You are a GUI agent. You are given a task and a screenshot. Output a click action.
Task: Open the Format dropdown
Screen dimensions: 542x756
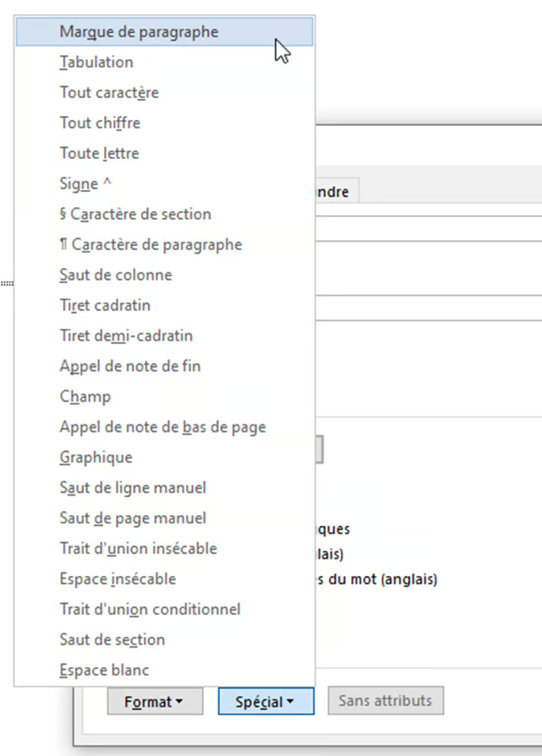(155, 701)
